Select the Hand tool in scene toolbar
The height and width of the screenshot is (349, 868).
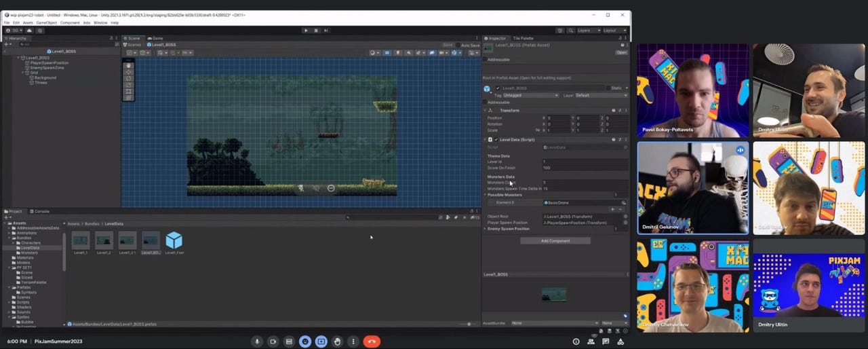[129, 65]
